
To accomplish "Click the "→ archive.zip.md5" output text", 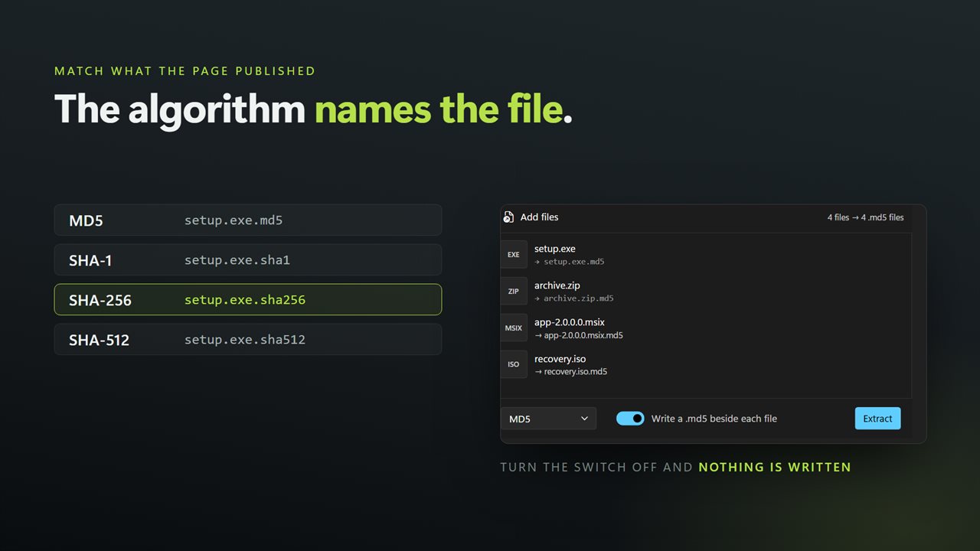I will [x=574, y=298].
